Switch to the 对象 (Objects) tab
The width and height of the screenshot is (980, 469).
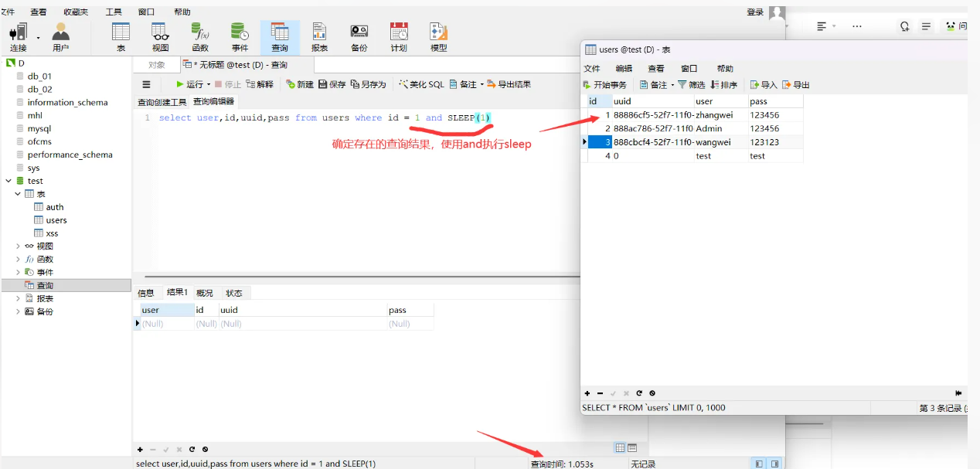point(157,65)
